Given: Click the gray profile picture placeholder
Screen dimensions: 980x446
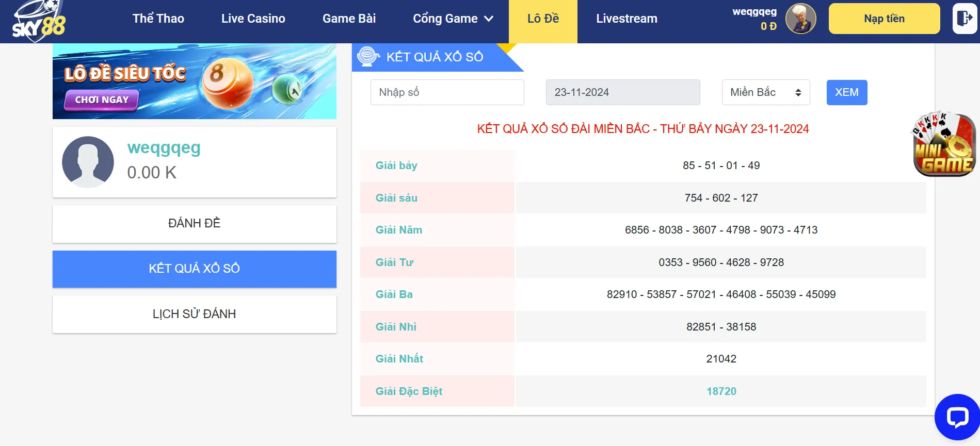Looking at the screenshot, I should [88, 162].
